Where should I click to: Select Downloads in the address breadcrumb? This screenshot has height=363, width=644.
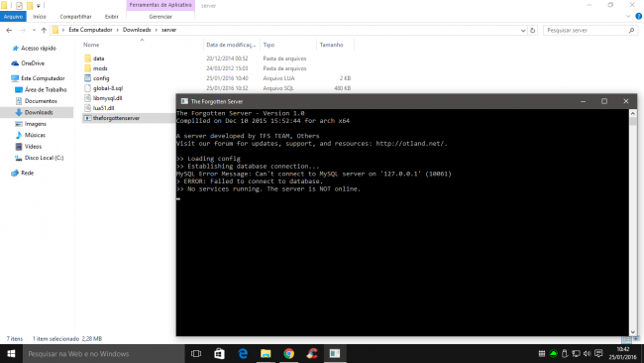pyautogui.click(x=137, y=30)
